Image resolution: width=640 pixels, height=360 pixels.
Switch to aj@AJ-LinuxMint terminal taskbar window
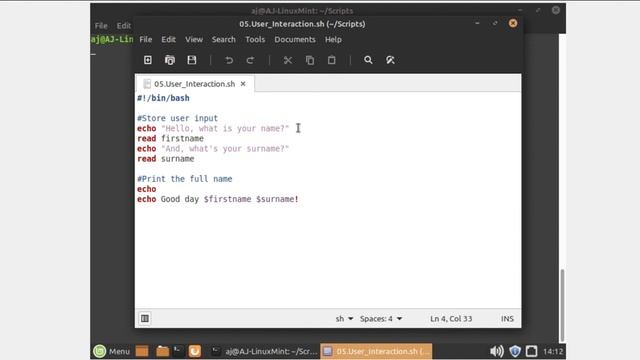point(264,351)
